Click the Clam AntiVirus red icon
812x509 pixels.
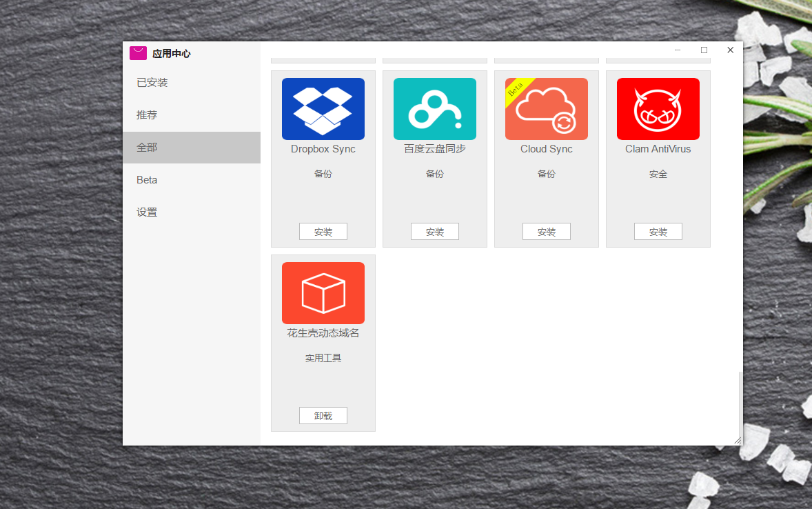pos(658,109)
